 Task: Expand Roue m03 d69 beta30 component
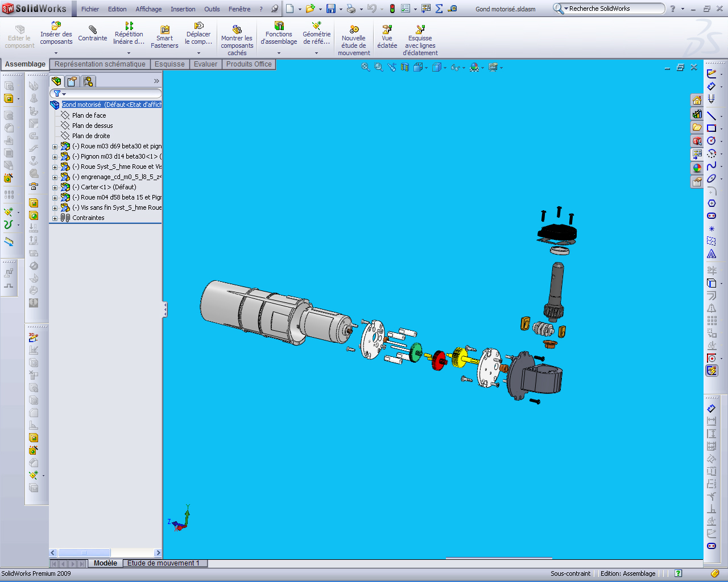click(x=55, y=147)
